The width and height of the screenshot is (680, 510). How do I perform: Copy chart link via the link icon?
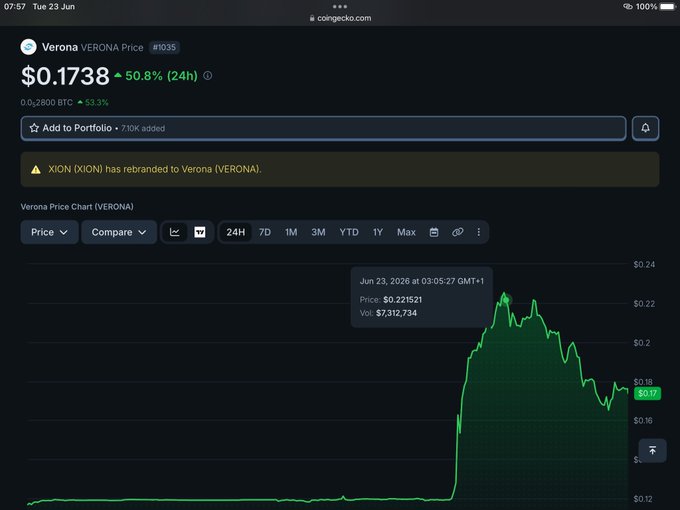458,232
